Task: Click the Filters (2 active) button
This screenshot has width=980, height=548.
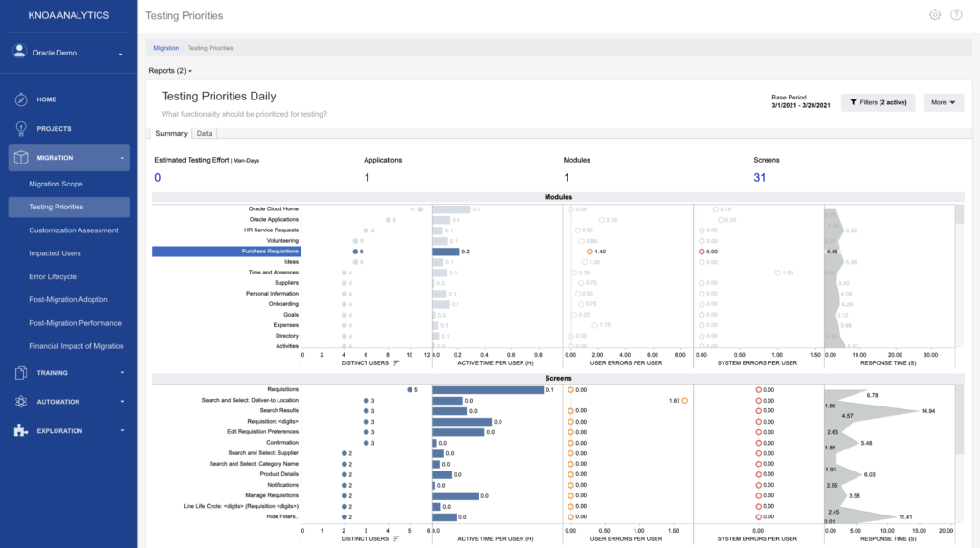Action: [x=878, y=102]
